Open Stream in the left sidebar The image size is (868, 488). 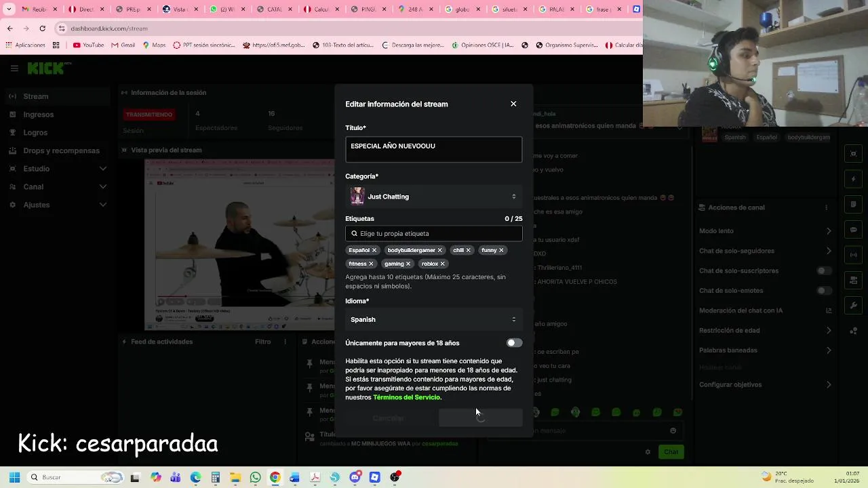click(x=58, y=96)
